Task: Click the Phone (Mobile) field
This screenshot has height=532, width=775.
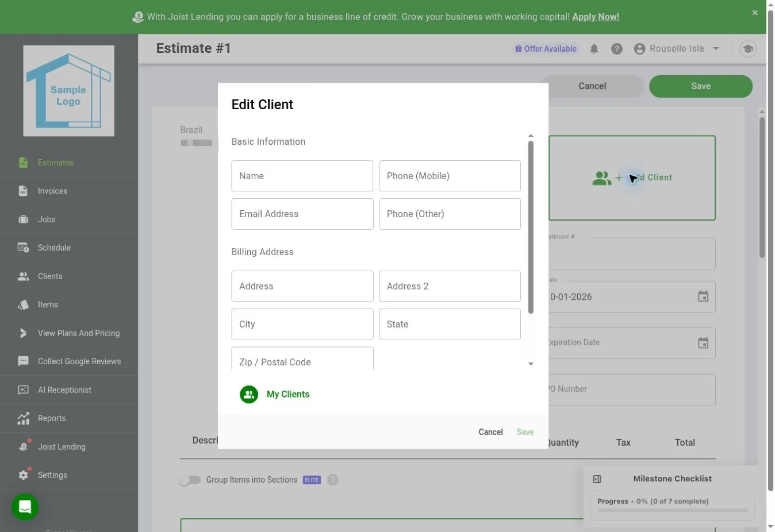Action: tap(450, 176)
